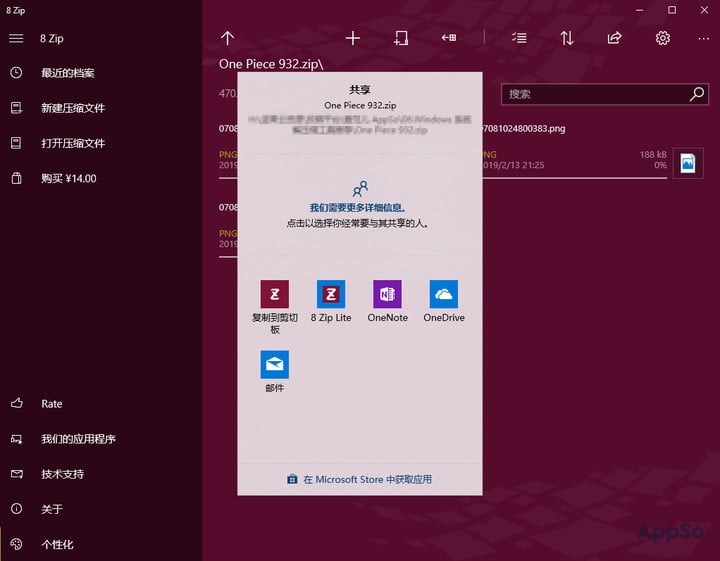Open 最近的档案 recent files
Screen dimensions: 720x561
point(68,73)
